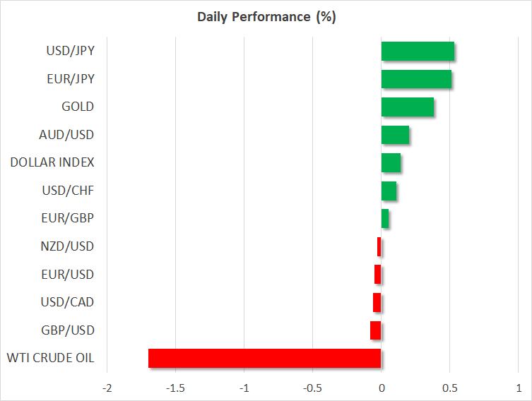
Task: Click the small EUR/GBP bar
Action: point(385,219)
